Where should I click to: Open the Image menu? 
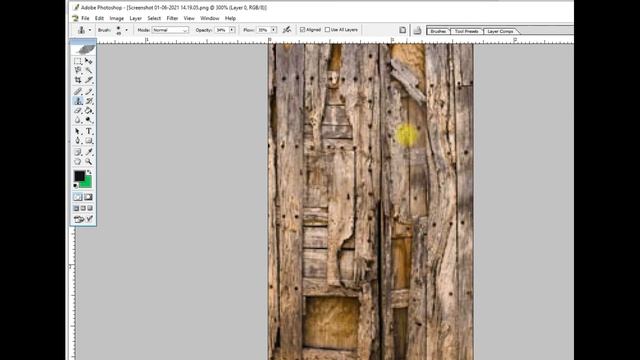[x=116, y=18]
